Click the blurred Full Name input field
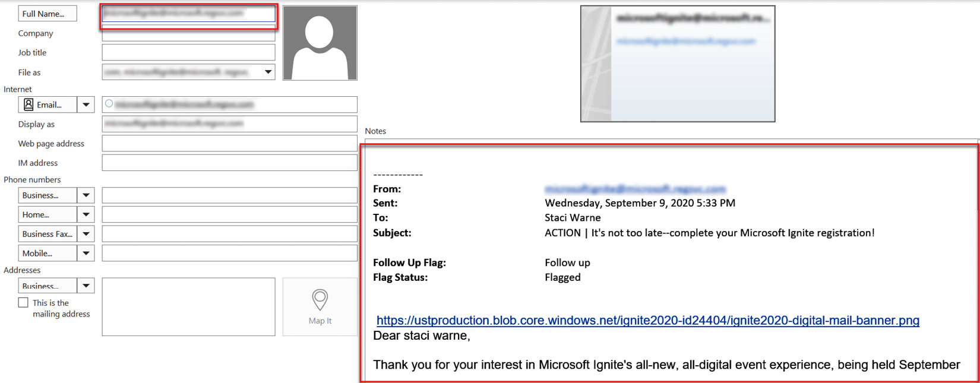This screenshot has height=383, width=980. click(x=188, y=13)
